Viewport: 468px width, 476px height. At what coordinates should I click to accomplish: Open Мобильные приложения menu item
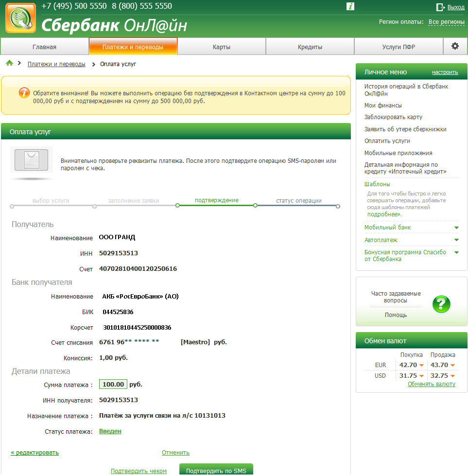398,153
